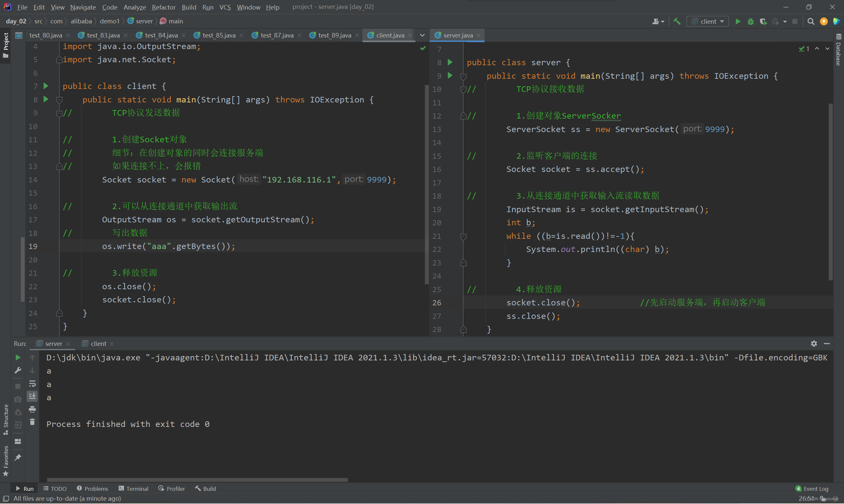This screenshot has width=844, height=504.
Task: Expand hidden editor tabs dropdown arrow
Action: [x=422, y=35]
